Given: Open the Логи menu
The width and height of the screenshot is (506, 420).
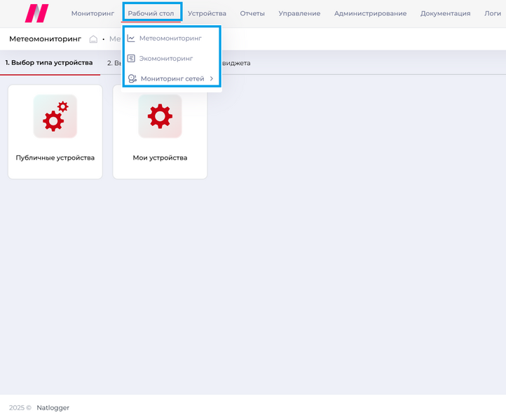Looking at the screenshot, I should [x=493, y=13].
